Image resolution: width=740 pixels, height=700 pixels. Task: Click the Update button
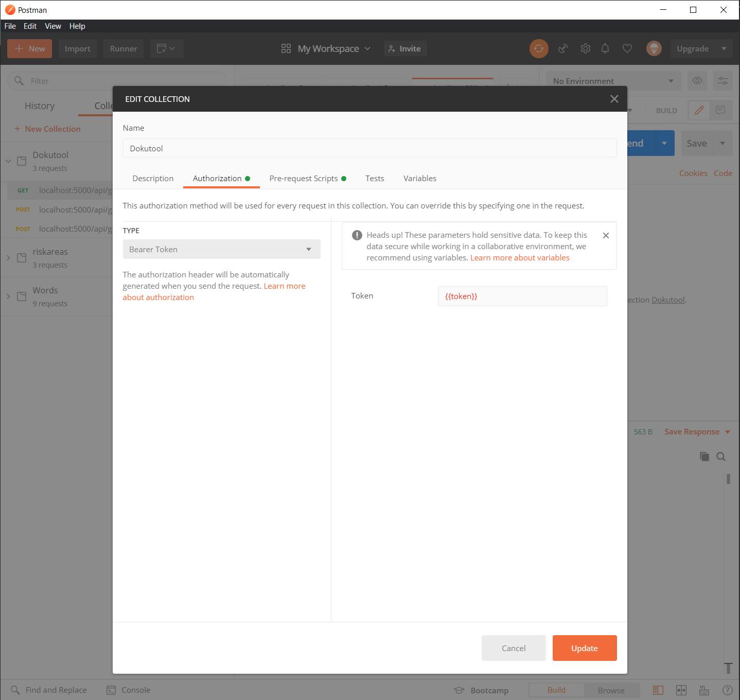[585, 648]
